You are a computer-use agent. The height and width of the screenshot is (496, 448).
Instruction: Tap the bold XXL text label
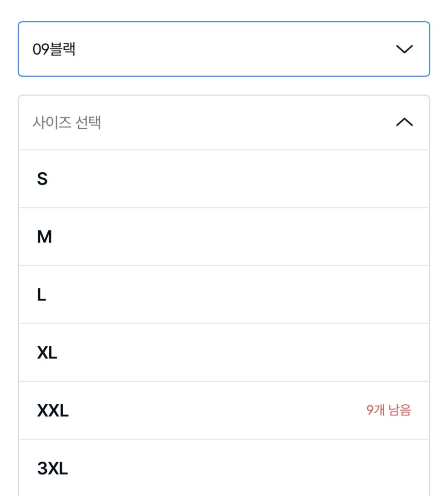pos(53,411)
